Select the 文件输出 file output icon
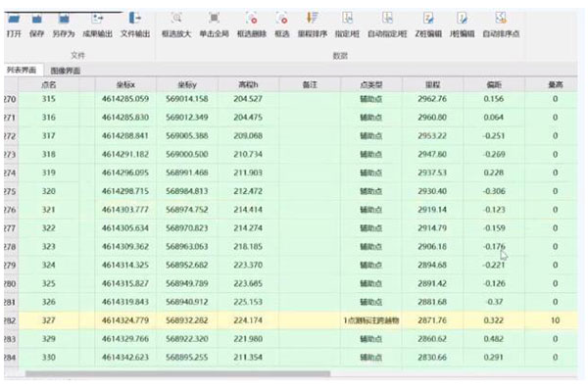 tap(135, 23)
